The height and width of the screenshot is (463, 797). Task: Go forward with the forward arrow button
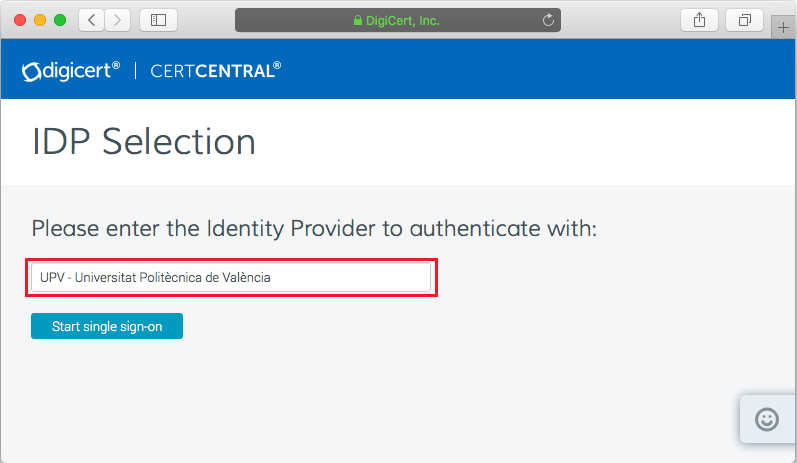coord(117,20)
